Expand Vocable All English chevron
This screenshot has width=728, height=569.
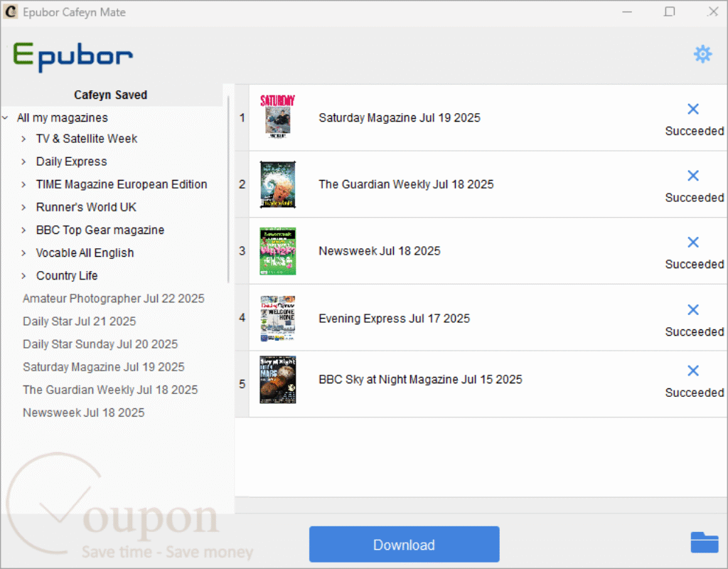point(23,252)
